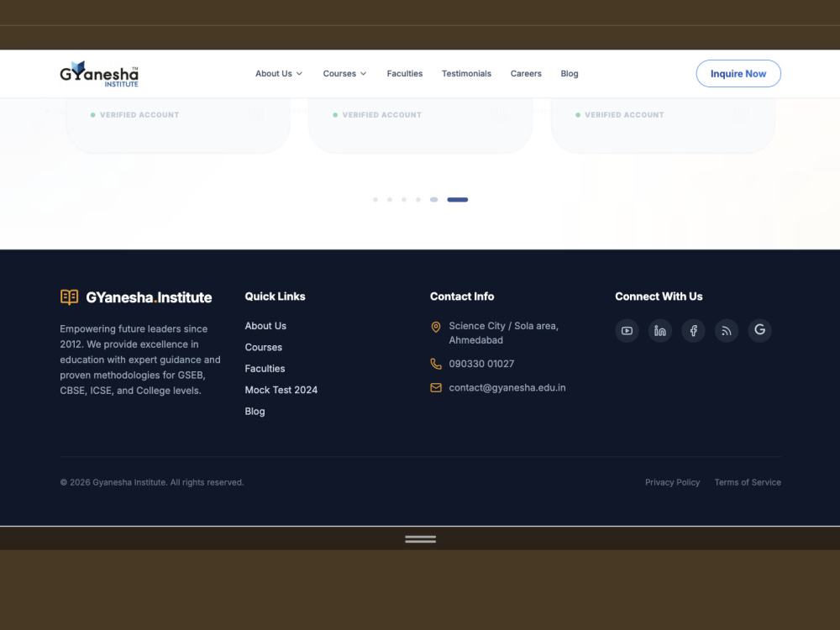Open Courses under Quick Links
Screen dimensions: 840x630
pyautogui.click(x=264, y=347)
